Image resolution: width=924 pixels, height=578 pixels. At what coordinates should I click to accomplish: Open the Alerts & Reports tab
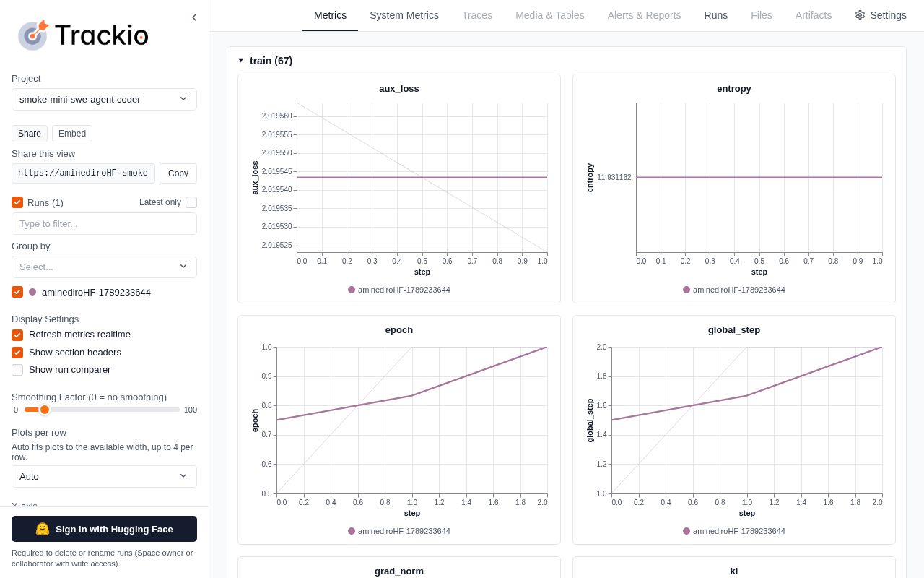644,15
